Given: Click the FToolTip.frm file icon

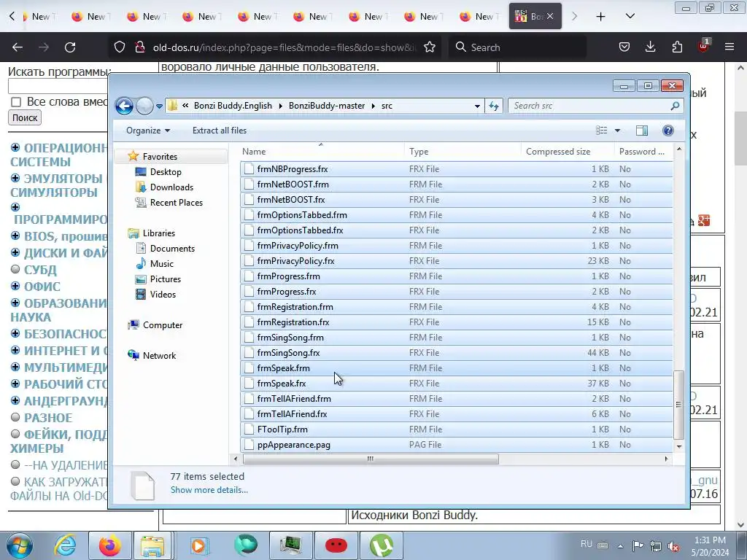Looking at the screenshot, I should [249, 429].
